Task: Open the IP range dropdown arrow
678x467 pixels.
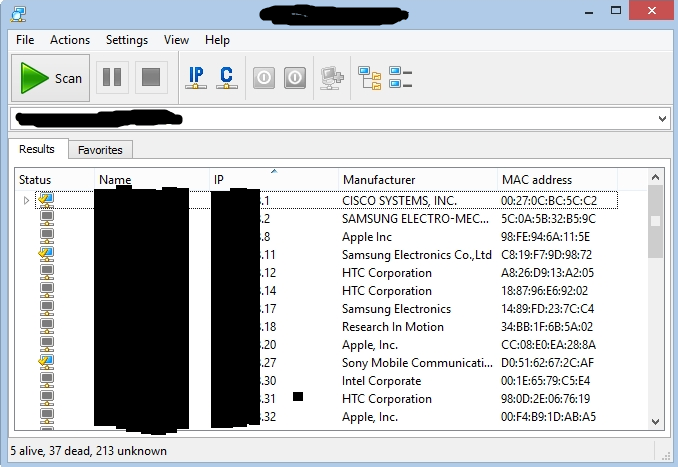Action: tap(662, 118)
